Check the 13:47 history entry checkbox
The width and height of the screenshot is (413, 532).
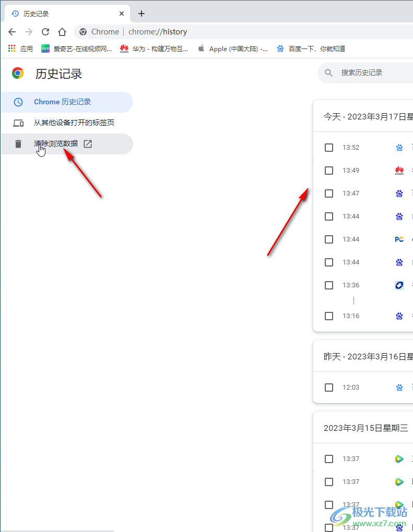329,194
